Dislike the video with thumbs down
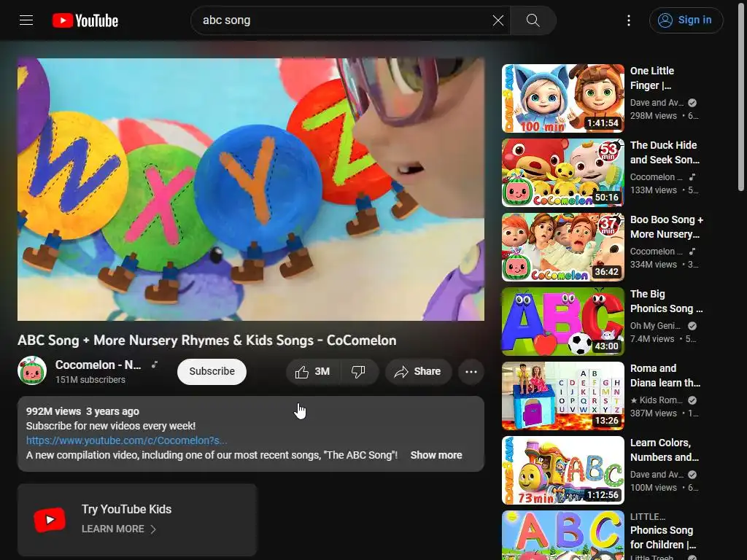 358,371
